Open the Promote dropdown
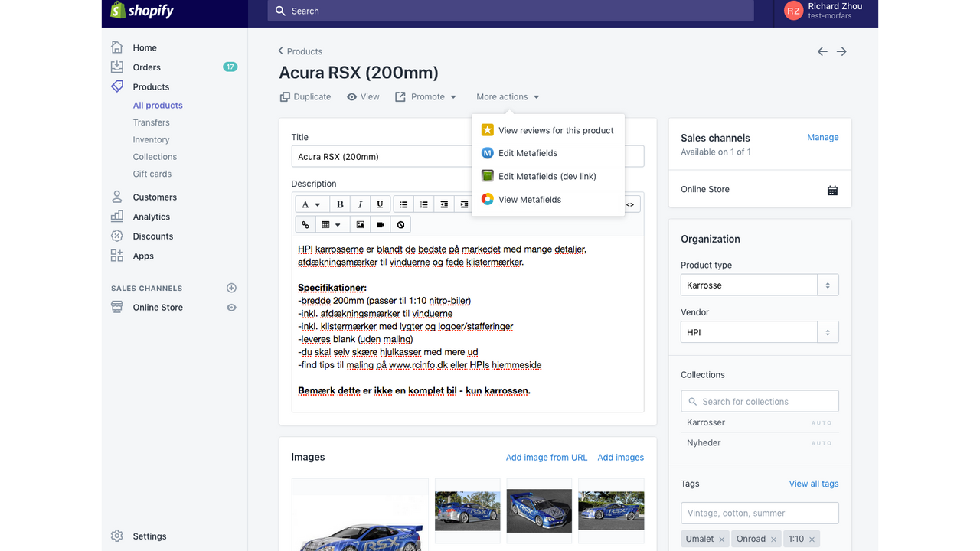The image size is (980, 551). tap(426, 97)
